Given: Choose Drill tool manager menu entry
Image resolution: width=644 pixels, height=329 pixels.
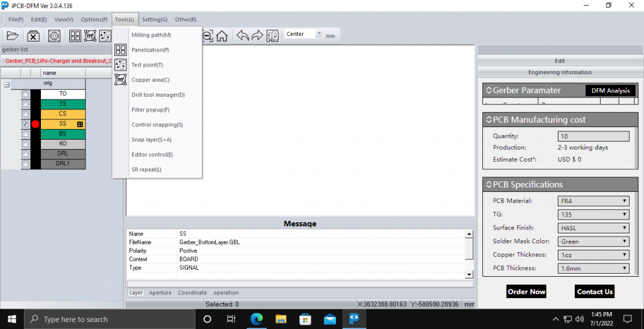Looking at the screenshot, I should [158, 95].
